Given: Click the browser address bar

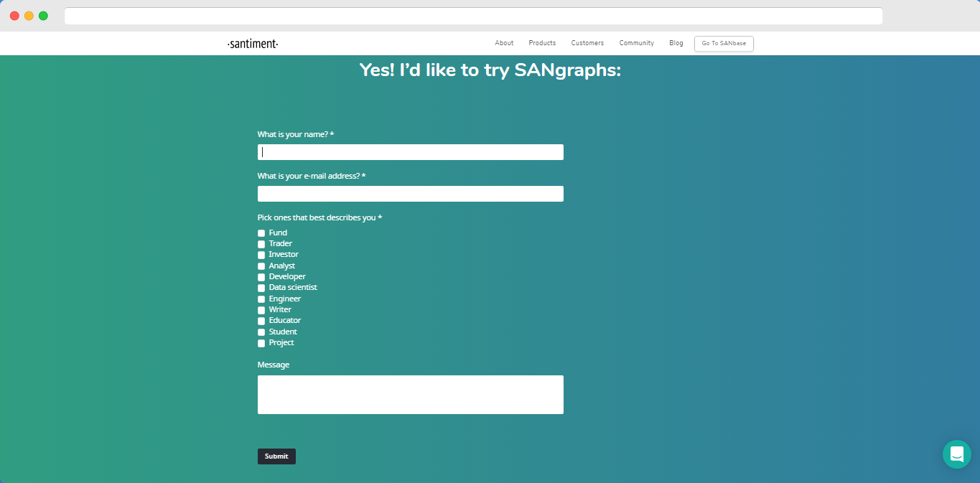Looking at the screenshot, I should 473,16.
